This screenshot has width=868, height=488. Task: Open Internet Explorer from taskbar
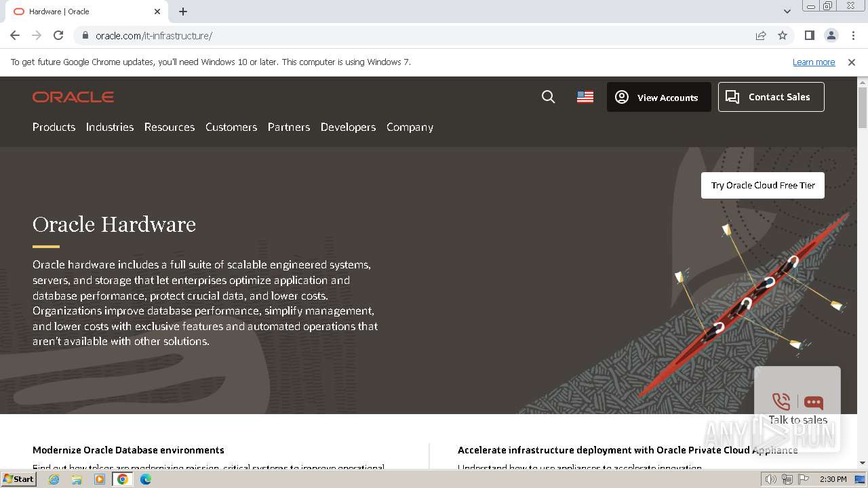pyautogui.click(x=54, y=479)
